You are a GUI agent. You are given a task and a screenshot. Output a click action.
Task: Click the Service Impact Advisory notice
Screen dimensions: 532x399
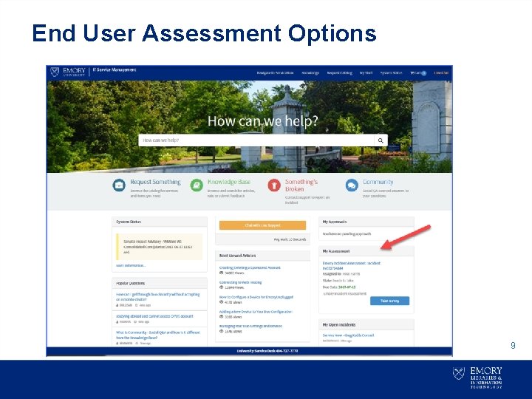pos(160,247)
